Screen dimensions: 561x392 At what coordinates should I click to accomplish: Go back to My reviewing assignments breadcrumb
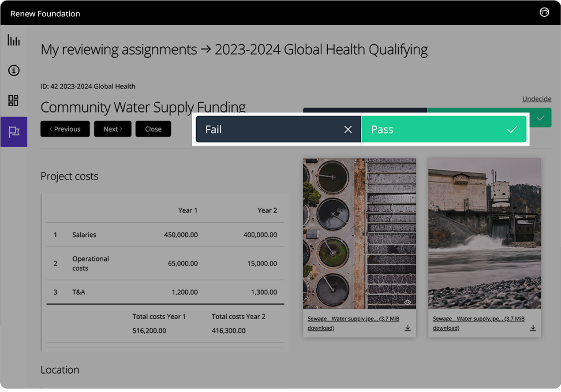(119, 50)
